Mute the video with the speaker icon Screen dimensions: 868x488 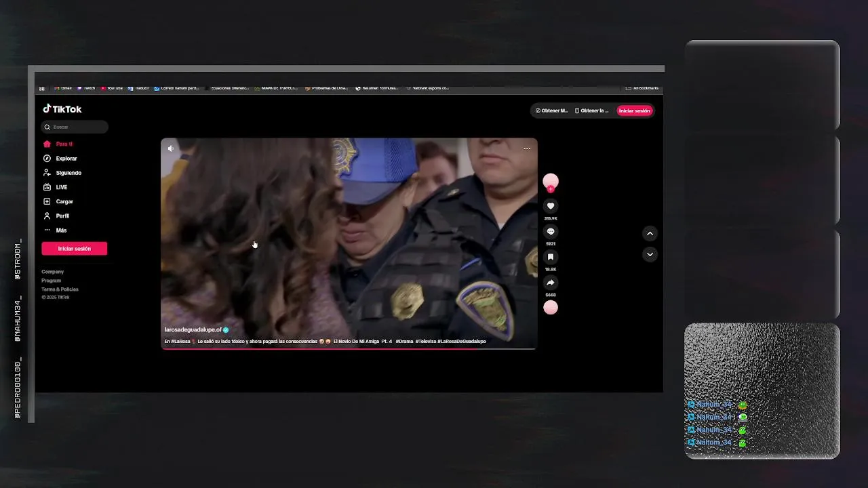coord(171,148)
